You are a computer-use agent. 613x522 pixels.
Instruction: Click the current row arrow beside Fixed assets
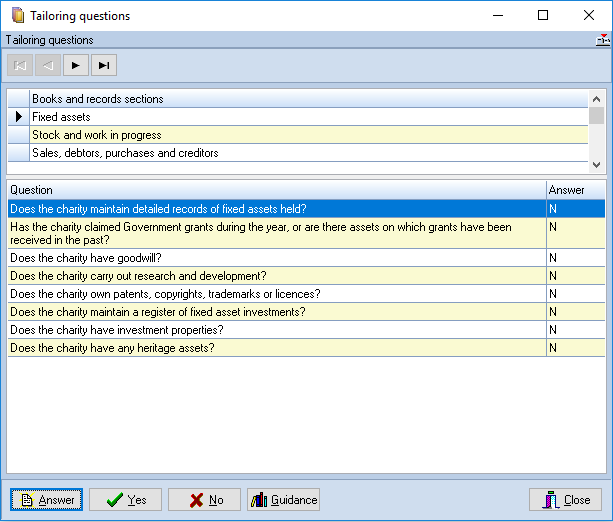pos(18,117)
